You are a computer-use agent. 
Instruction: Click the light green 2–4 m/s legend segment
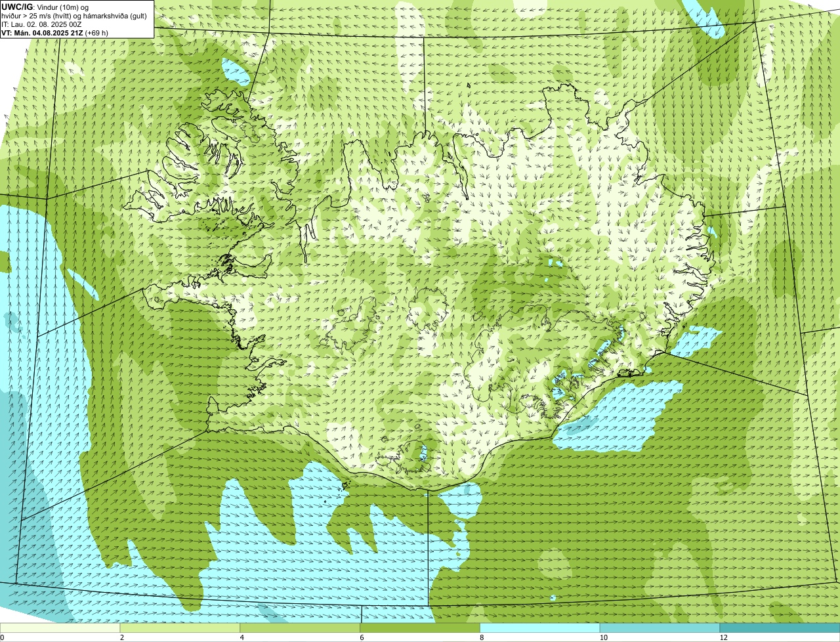coord(180,628)
